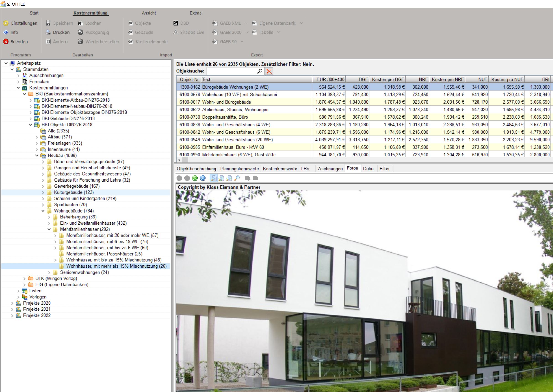Open Einstellungen gear icon

(x=6, y=23)
